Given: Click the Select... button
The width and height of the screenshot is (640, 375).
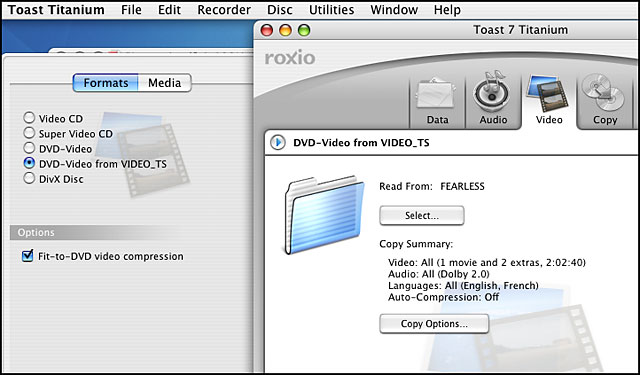Looking at the screenshot, I should tap(422, 215).
